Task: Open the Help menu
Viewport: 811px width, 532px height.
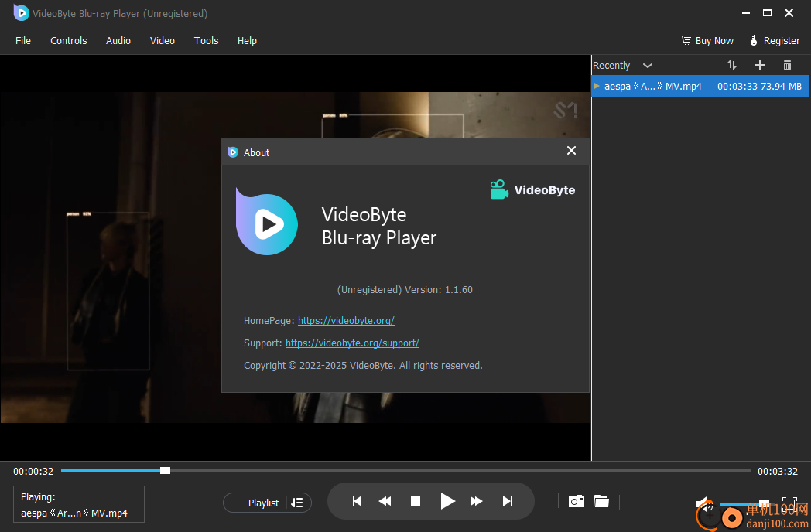Action: click(247, 40)
